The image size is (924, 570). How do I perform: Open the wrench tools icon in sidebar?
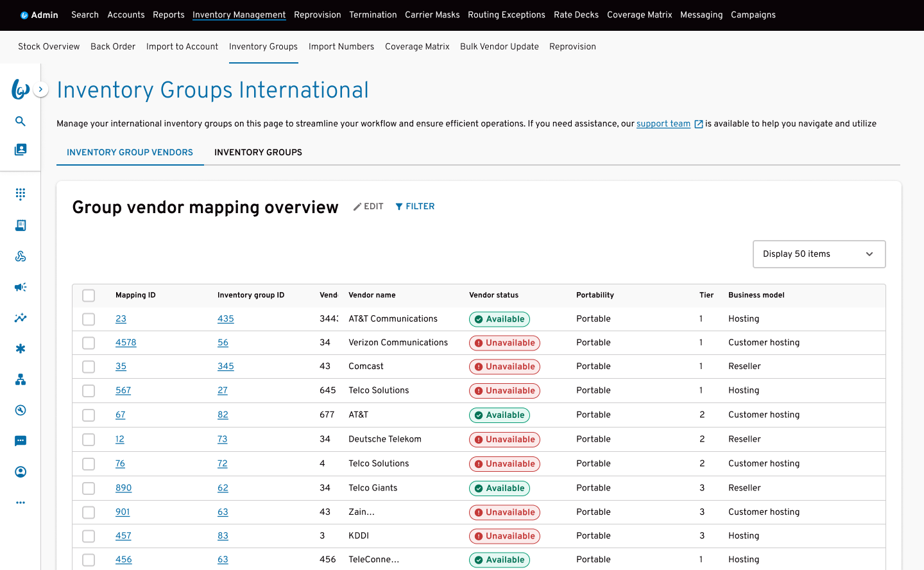pos(21,410)
